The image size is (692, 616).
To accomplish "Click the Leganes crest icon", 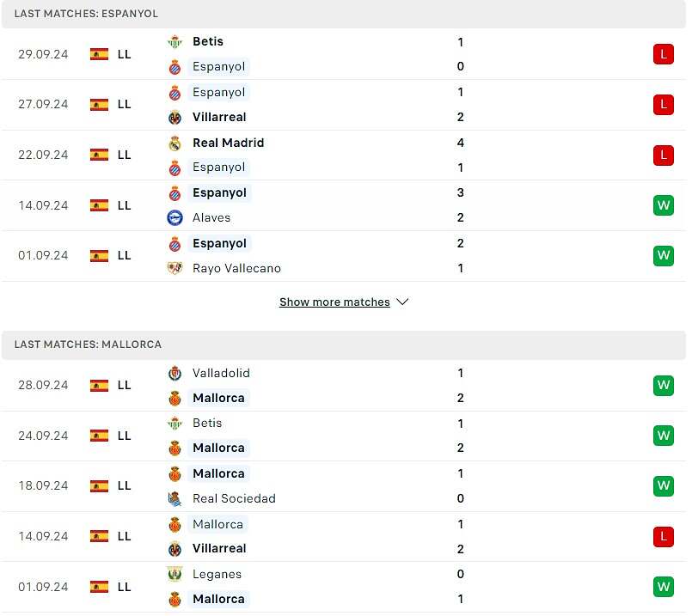I will point(175,575).
